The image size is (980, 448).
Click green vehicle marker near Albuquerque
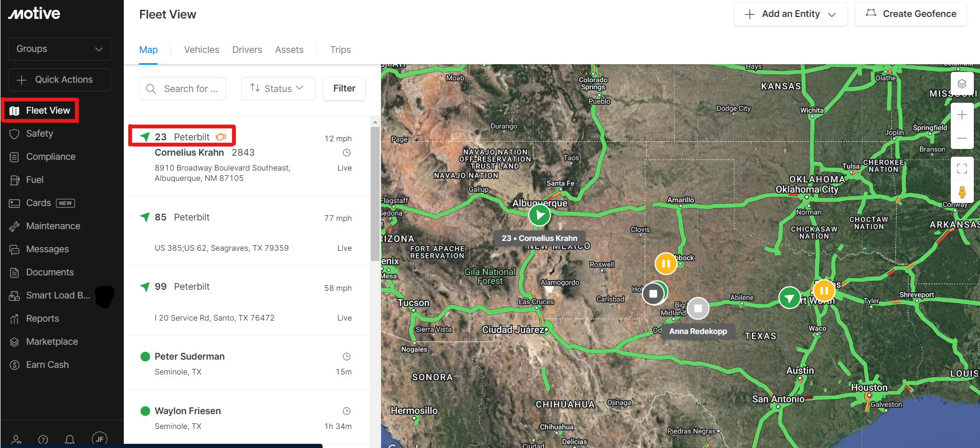click(539, 215)
